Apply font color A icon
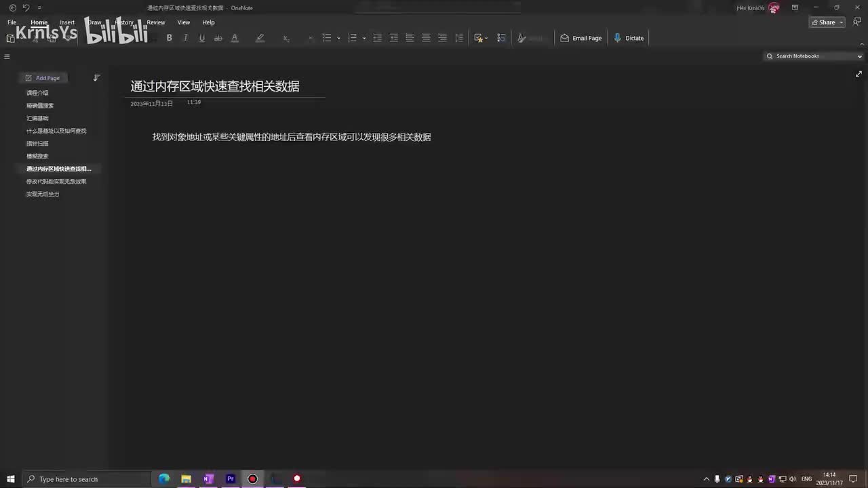This screenshot has width=868, height=488. (235, 38)
